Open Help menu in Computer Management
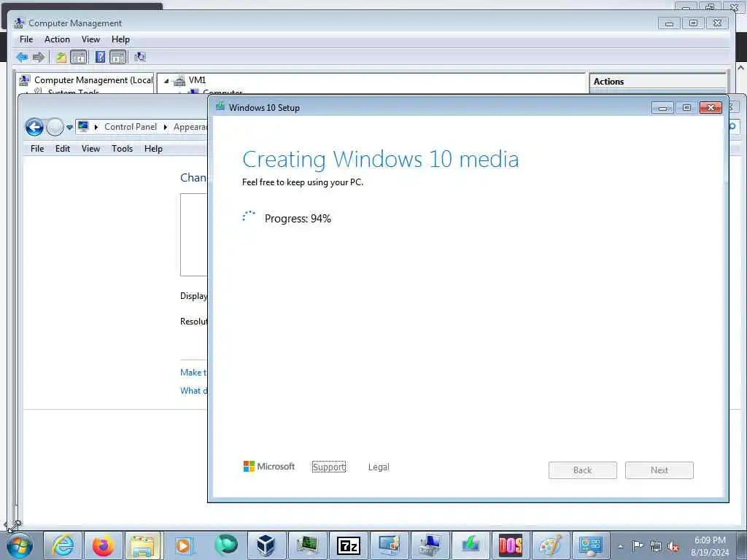747x560 pixels. 120,39
